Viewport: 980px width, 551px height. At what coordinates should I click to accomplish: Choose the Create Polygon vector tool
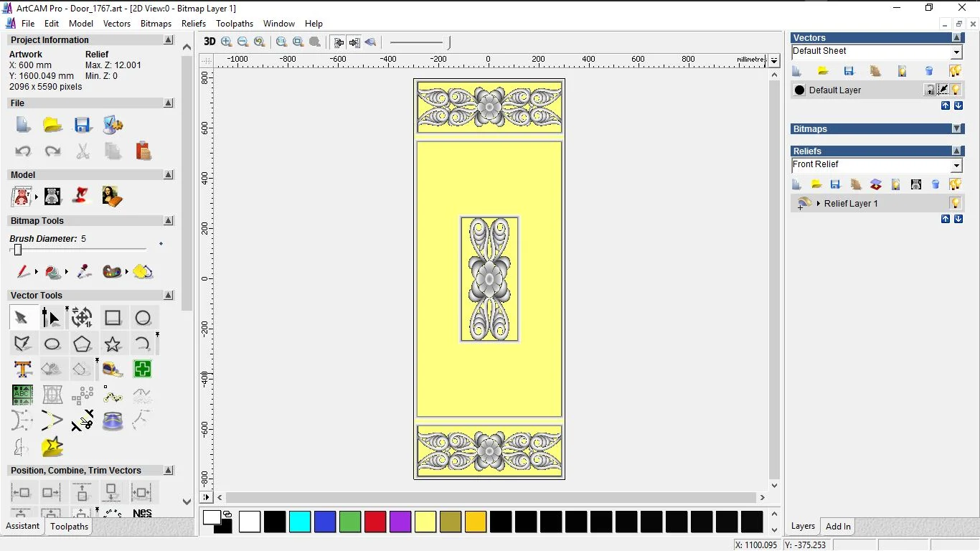(x=82, y=344)
